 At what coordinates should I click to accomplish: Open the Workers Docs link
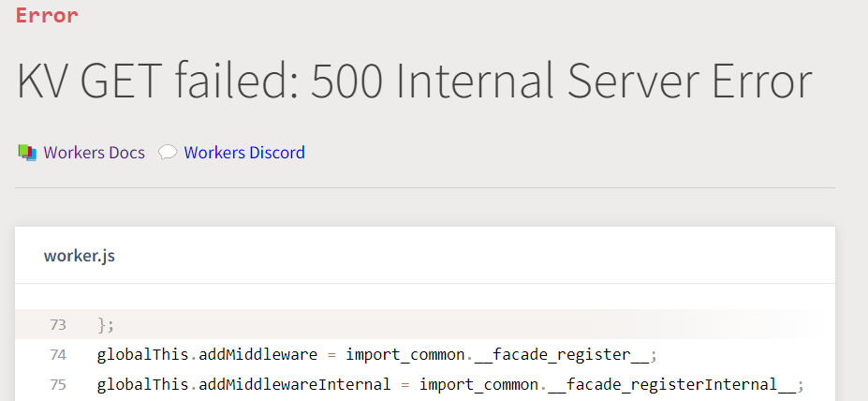coord(94,153)
